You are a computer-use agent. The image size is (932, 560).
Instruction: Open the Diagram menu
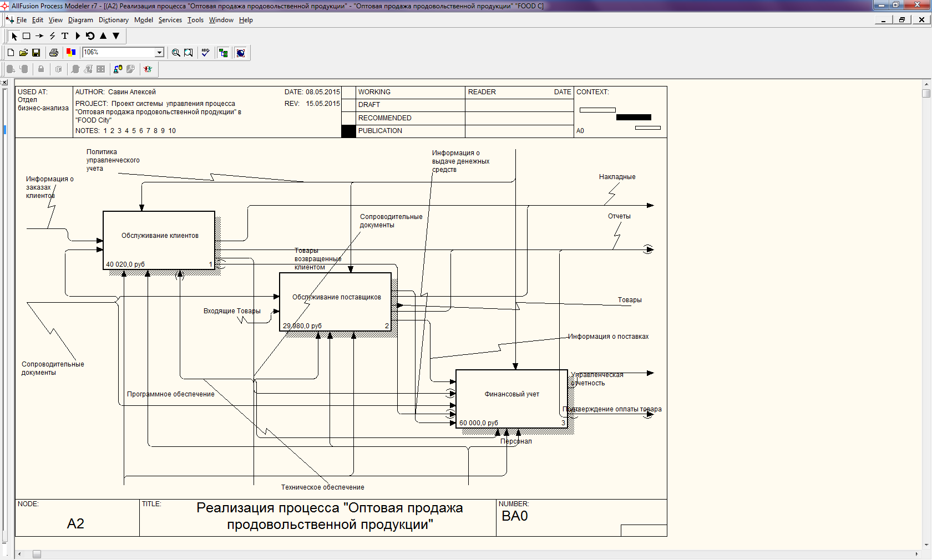coord(80,20)
